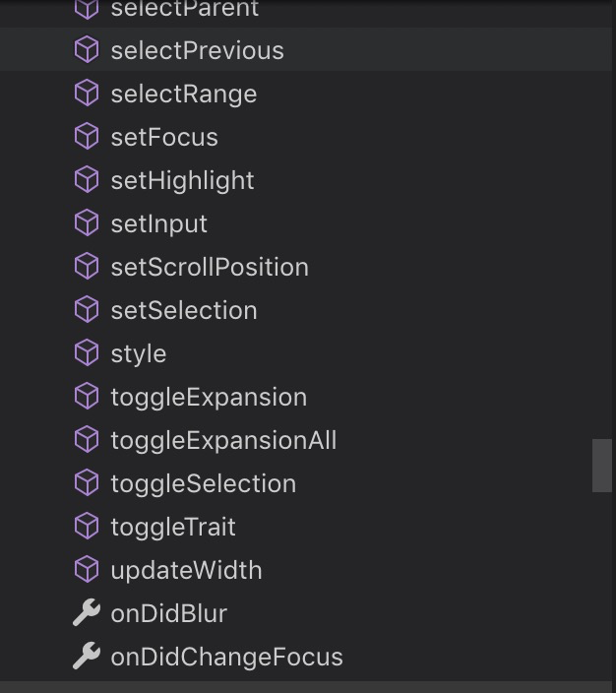This screenshot has width=616, height=693.
Task: Select the selectParent item at top
Action: point(184,10)
